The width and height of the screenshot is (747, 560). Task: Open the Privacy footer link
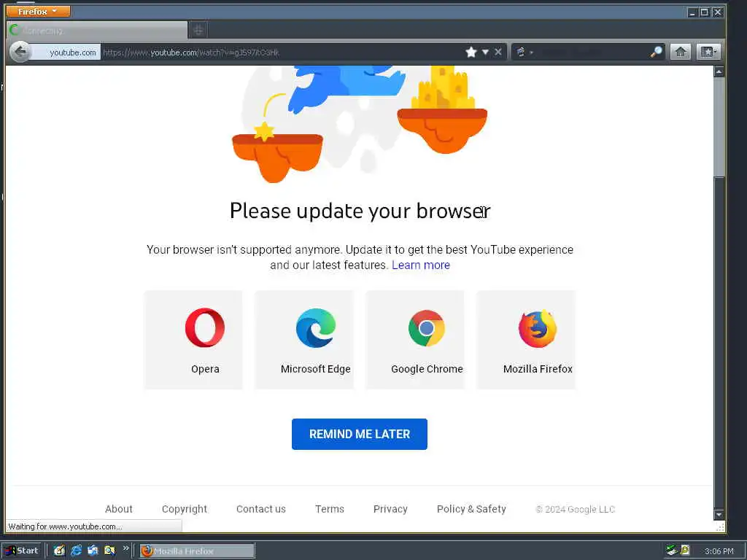pos(390,509)
